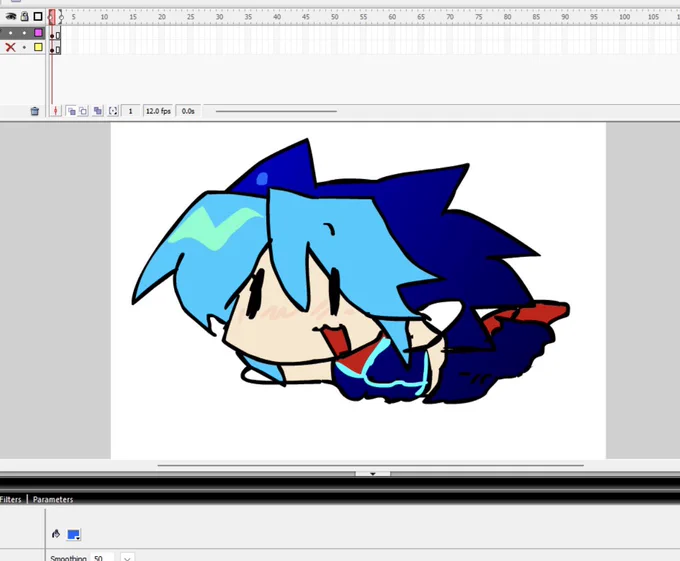Open Modify Onion Markers menu
680x561 pixels.
[113, 111]
